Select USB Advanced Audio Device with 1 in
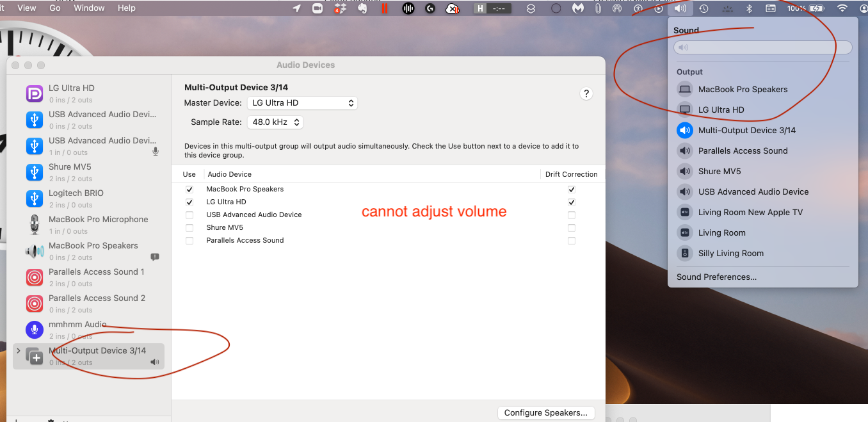Viewport: 868px width, 422px height. [x=88, y=146]
